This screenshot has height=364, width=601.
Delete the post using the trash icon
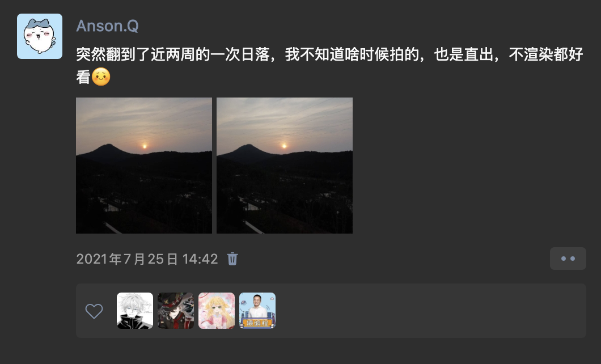tap(232, 259)
